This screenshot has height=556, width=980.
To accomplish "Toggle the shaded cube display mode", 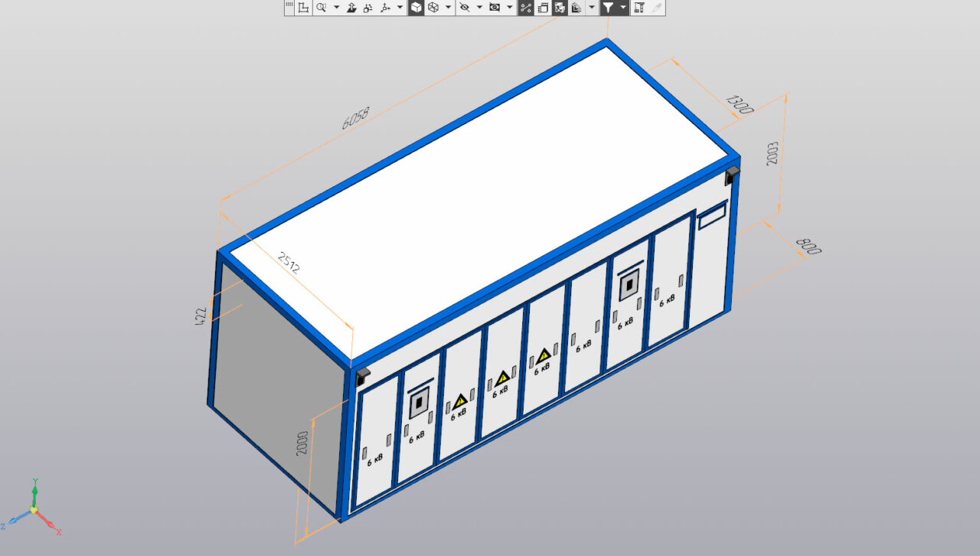I will [416, 8].
